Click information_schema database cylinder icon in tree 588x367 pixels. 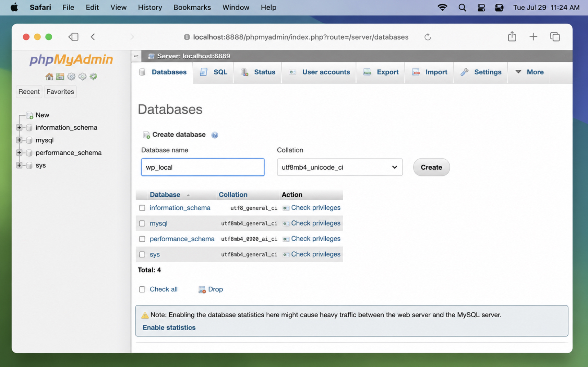click(29, 128)
